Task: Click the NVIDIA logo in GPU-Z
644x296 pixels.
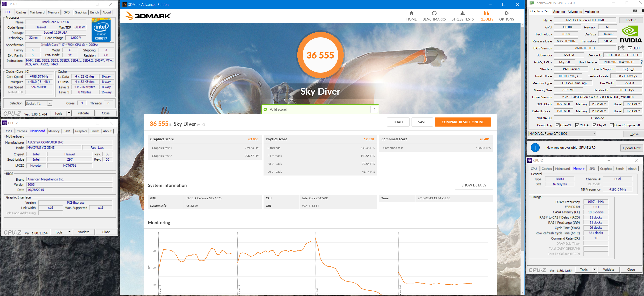Action: point(631,34)
